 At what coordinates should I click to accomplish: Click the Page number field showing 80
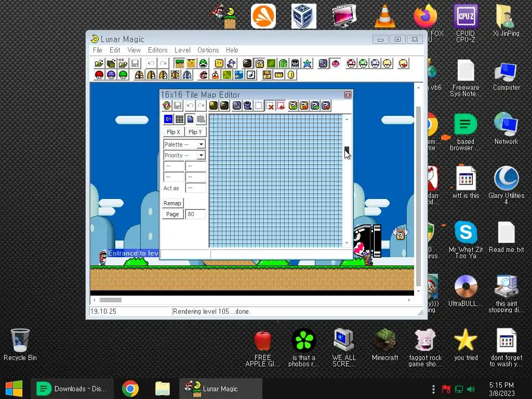(x=195, y=214)
